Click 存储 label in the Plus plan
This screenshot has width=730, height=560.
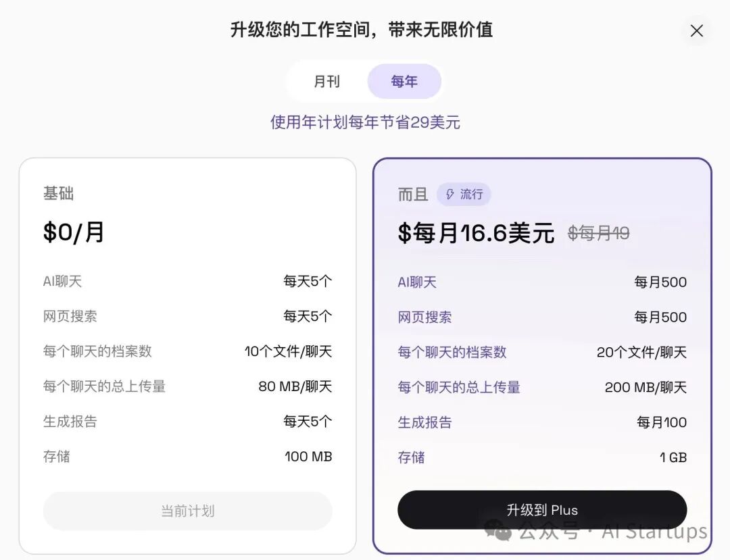point(411,457)
